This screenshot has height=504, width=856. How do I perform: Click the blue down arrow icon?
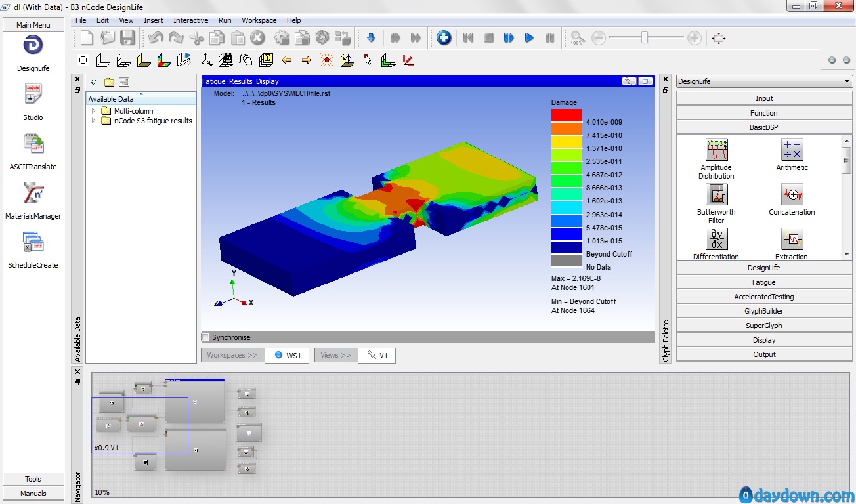pos(371,38)
